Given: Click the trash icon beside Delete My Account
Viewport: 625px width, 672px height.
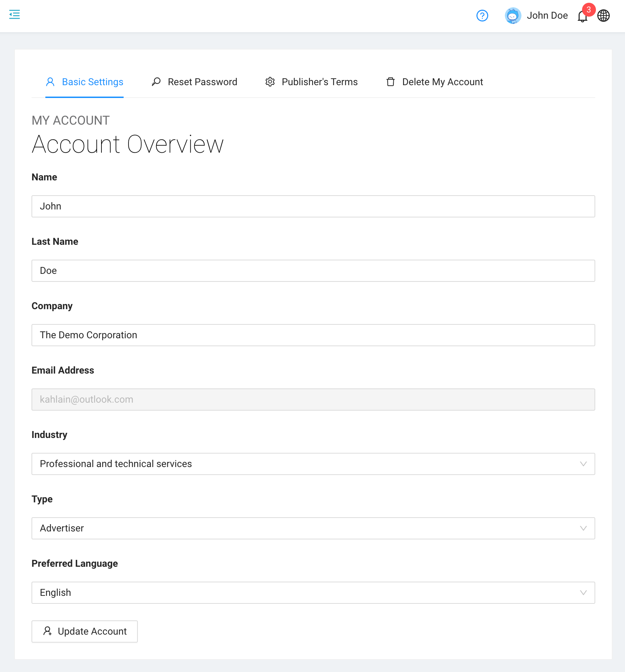Looking at the screenshot, I should [x=391, y=82].
